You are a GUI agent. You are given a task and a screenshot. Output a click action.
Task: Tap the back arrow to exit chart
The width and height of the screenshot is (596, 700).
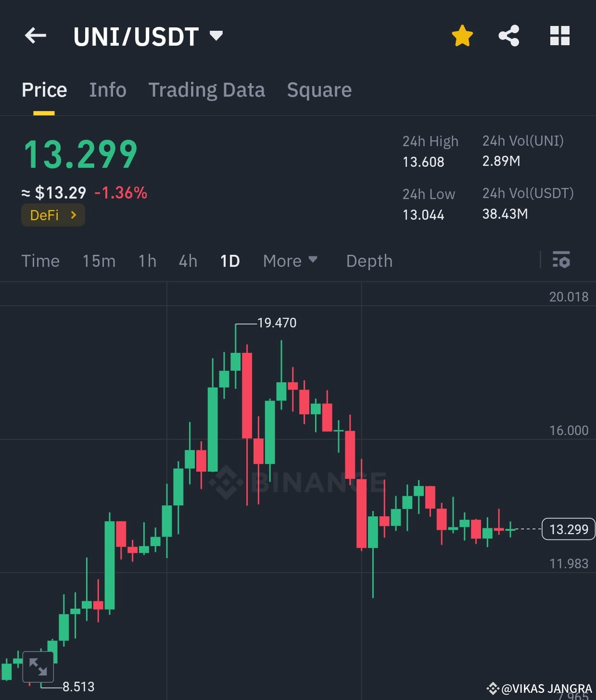coord(35,35)
